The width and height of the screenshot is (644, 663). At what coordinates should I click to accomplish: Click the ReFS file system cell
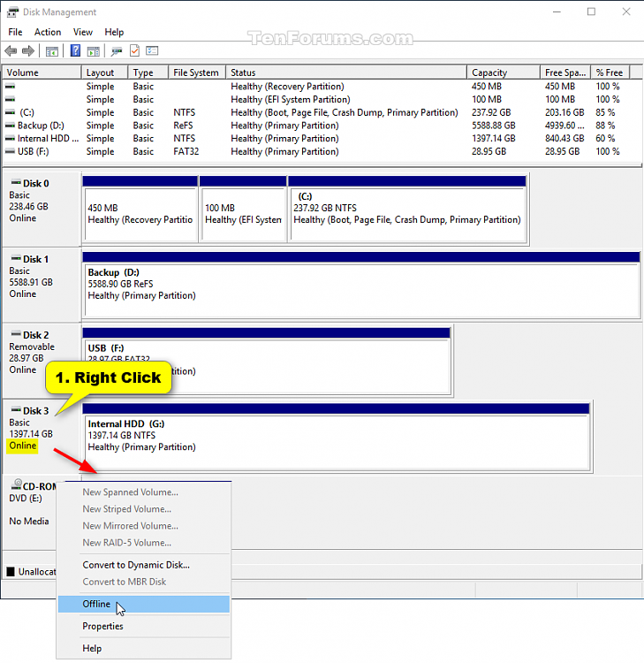[x=183, y=126]
